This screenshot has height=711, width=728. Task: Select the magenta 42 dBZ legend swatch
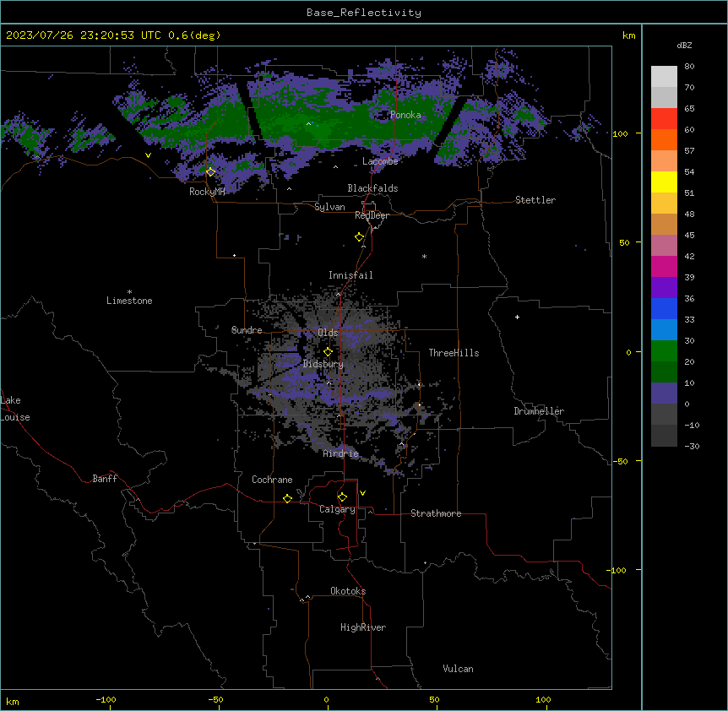click(664, 266)
